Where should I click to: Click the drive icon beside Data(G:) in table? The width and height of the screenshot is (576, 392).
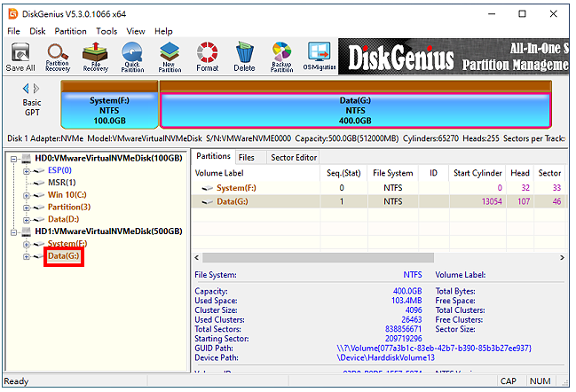pyautogui.click(x=208, y=202)
